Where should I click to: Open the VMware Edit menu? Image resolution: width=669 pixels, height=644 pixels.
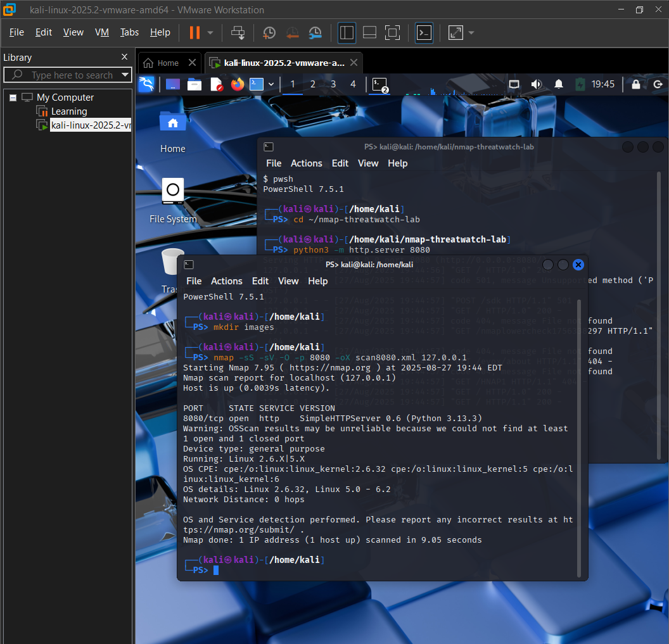44,32
